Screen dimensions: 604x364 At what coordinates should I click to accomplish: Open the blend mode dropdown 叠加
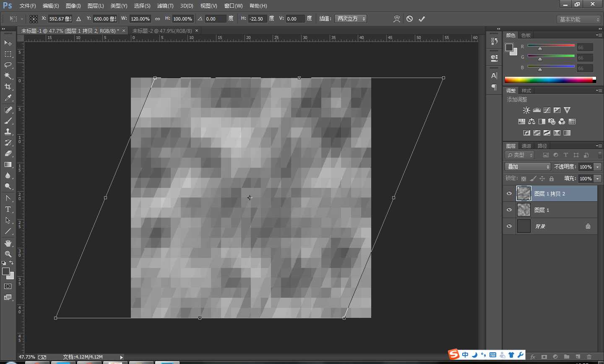pyautogui.click(x=528, y=167)
